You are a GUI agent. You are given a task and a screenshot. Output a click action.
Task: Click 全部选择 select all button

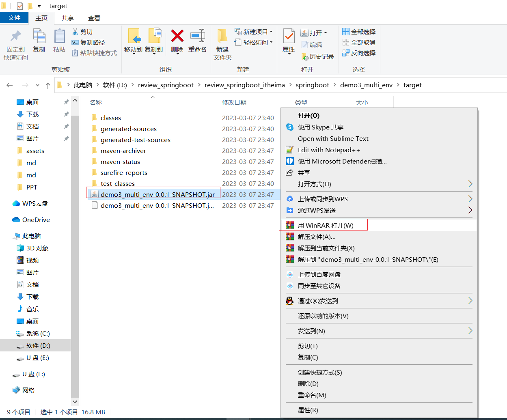click(x=359, y=32)
